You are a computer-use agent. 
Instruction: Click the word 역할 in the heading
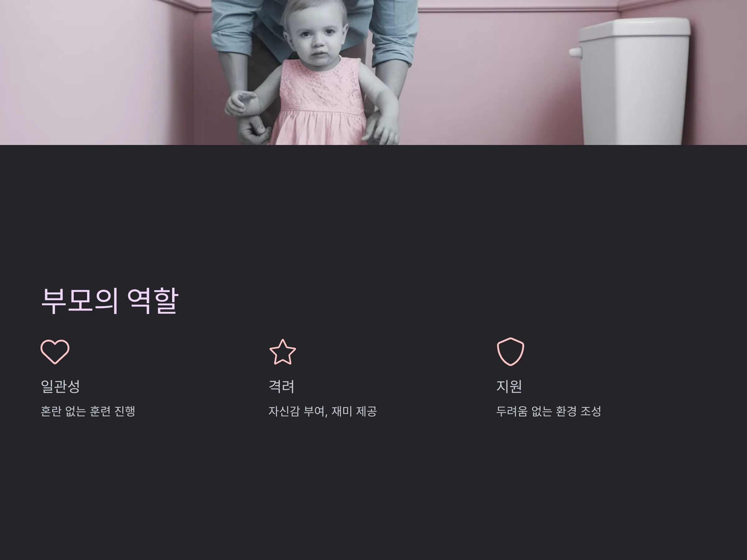(153, 300)
